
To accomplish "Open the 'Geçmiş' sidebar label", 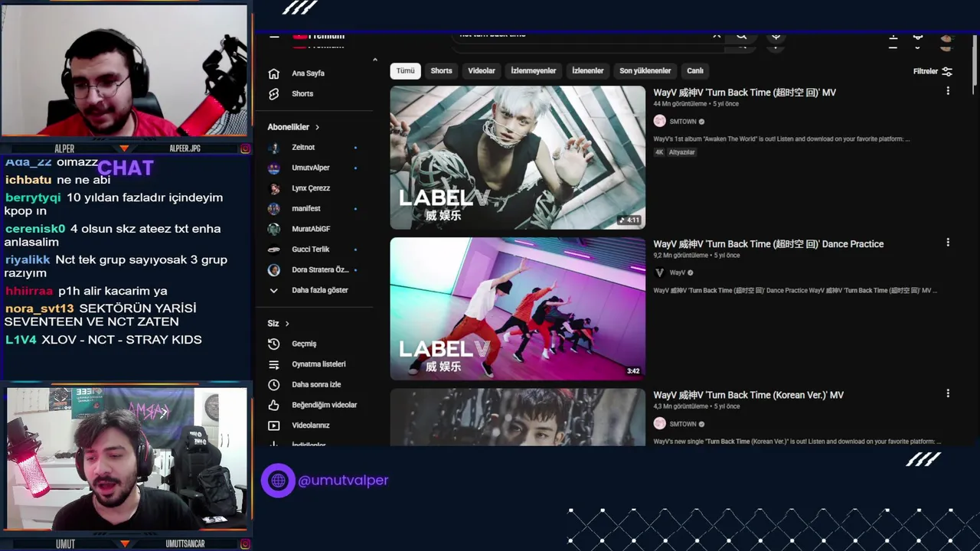I will [x=304, y=344].
